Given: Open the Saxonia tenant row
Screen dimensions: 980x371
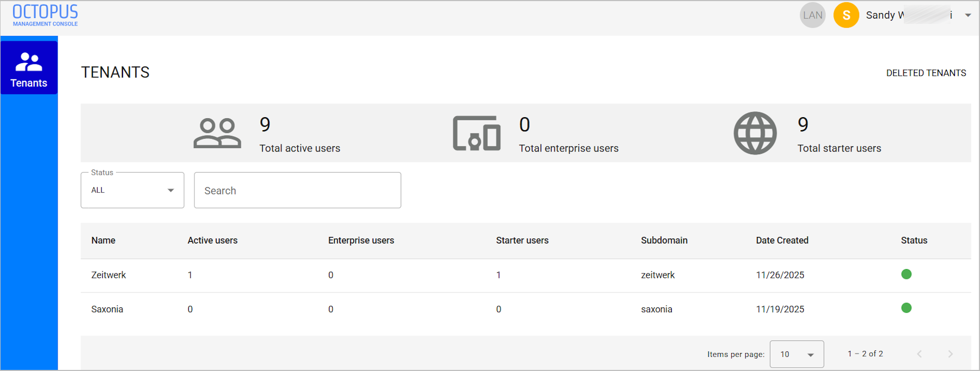Looking at the screenshot, I should point(526,309).
